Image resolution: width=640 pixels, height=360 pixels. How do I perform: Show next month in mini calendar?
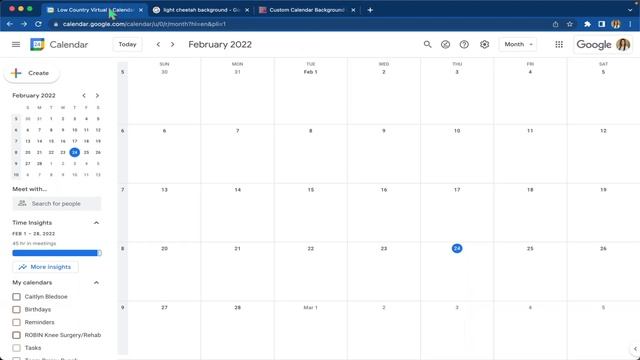(x=97, y=96)
